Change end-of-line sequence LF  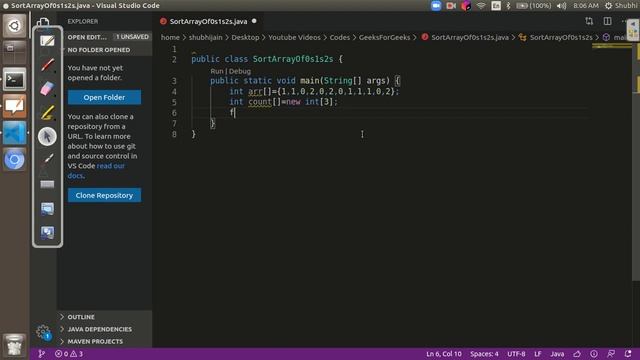coord(538,354)
